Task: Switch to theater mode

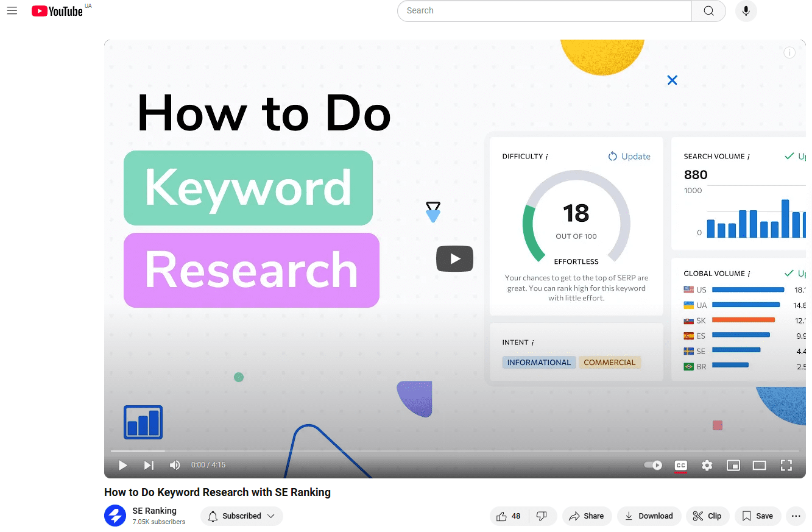Action: point(760,465)
